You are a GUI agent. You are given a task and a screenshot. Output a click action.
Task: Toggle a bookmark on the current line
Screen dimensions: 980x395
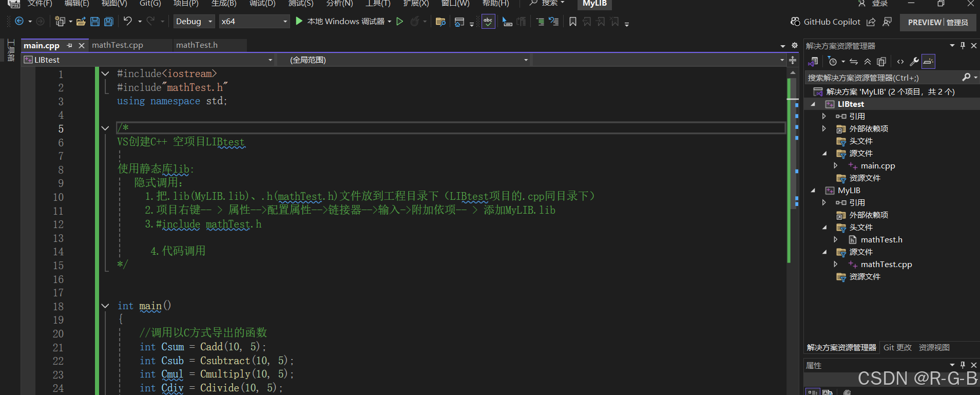[573, 22]
